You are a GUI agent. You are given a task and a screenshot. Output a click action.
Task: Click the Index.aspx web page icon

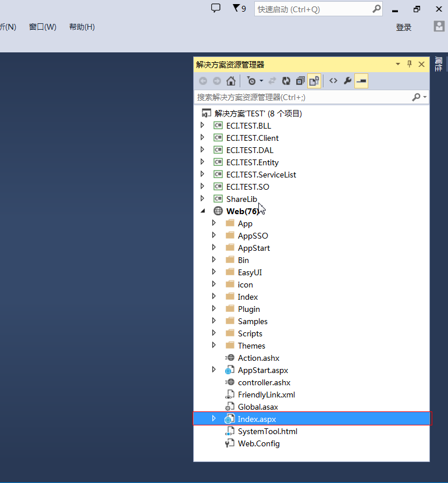[230, 419]
